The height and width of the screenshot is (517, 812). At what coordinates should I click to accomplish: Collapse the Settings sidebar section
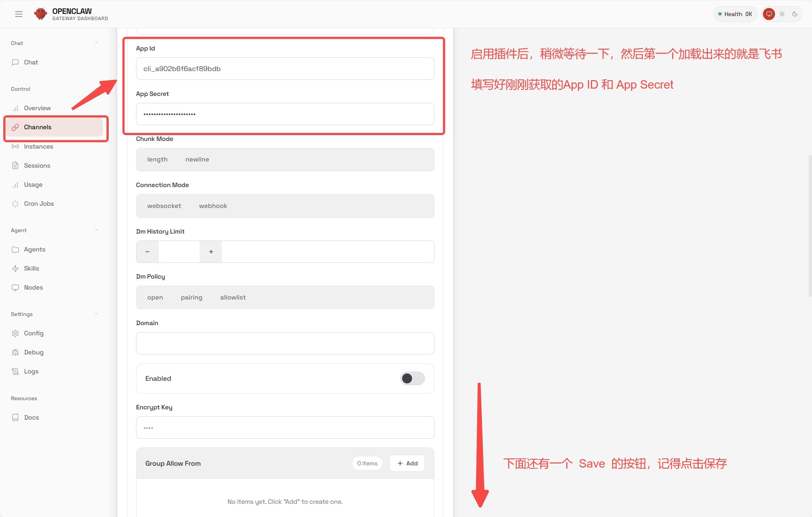coord(96,314)
